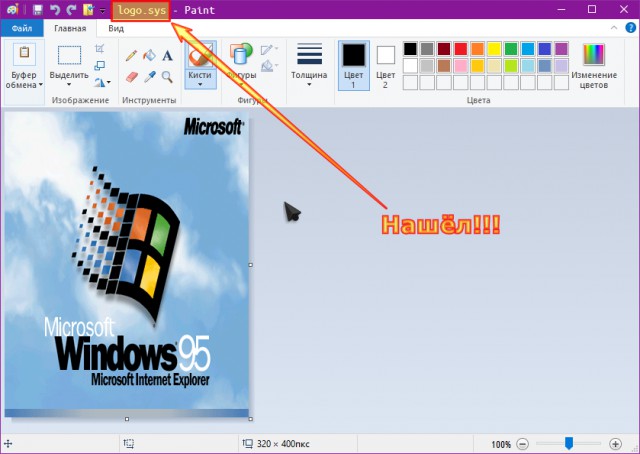
Task: Click the Буфер обмена paste icon
Action: [x=24, y=55]
